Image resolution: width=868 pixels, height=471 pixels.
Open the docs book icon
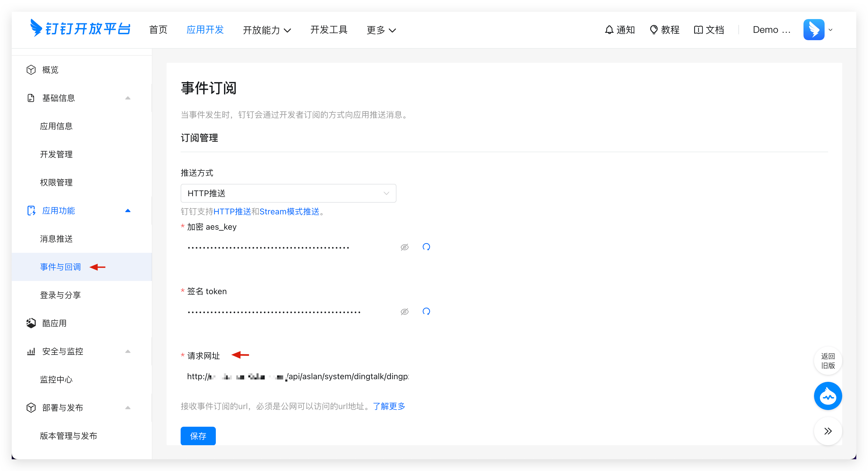point(698,30)
